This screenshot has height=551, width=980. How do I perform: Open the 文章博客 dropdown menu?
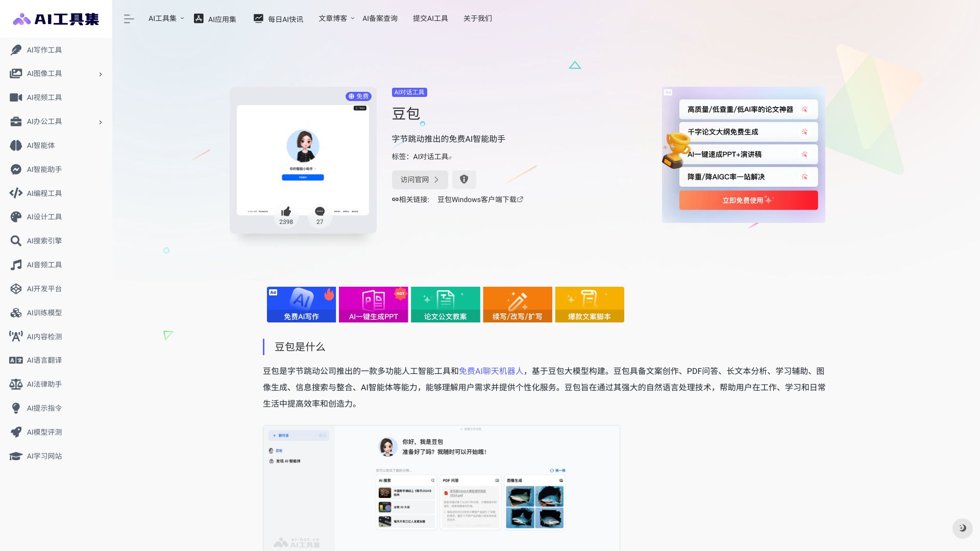pyautogui.click(x=336, y=18)
